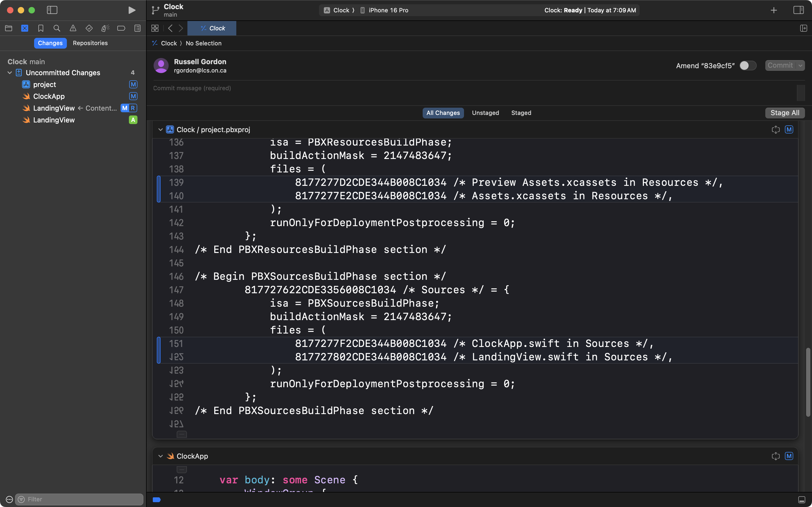This screenshot has width=812, height=507.
Task: Click the Run play button
Action: (x=132, y=10)
